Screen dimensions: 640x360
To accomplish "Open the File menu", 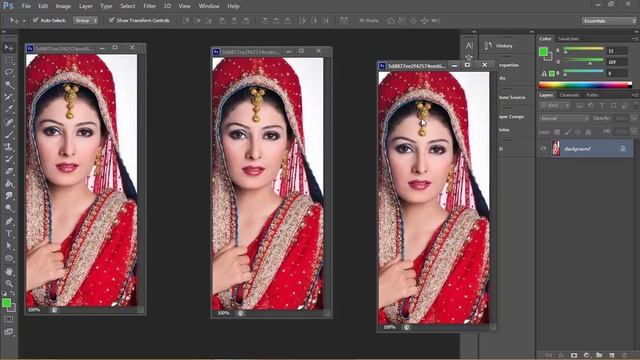I will 26,6.
